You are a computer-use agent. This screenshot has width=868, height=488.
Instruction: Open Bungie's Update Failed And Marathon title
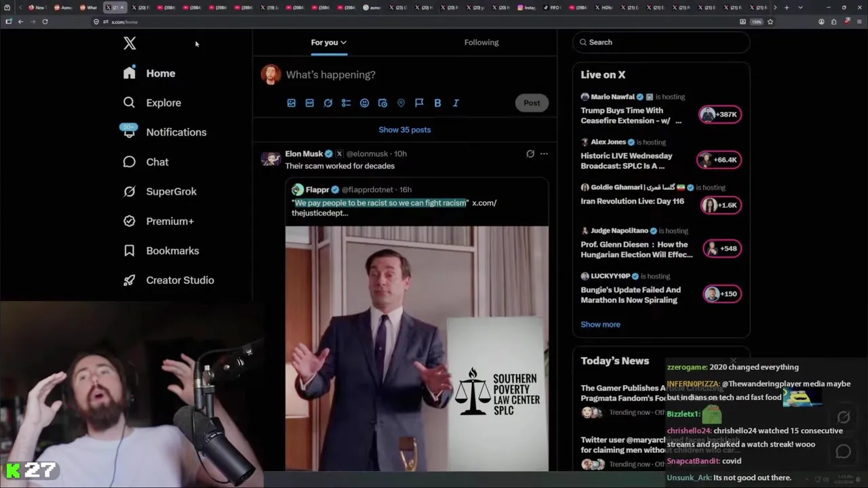(631, 295)
